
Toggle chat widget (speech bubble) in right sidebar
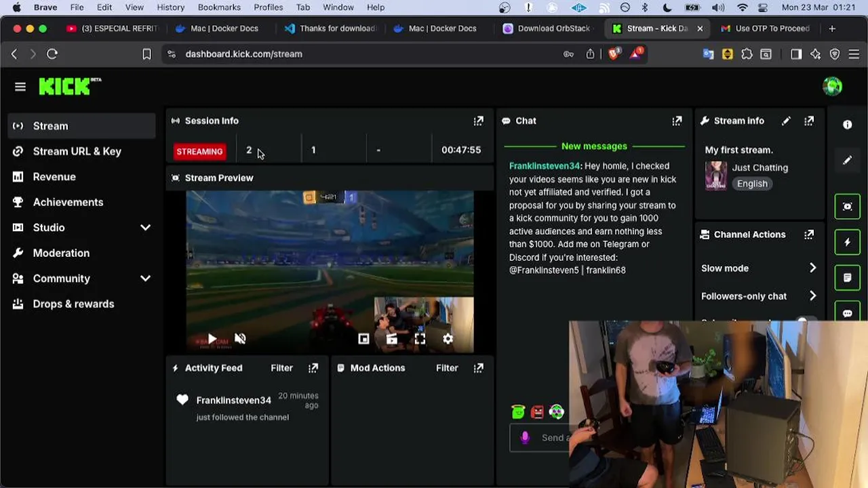847,313
